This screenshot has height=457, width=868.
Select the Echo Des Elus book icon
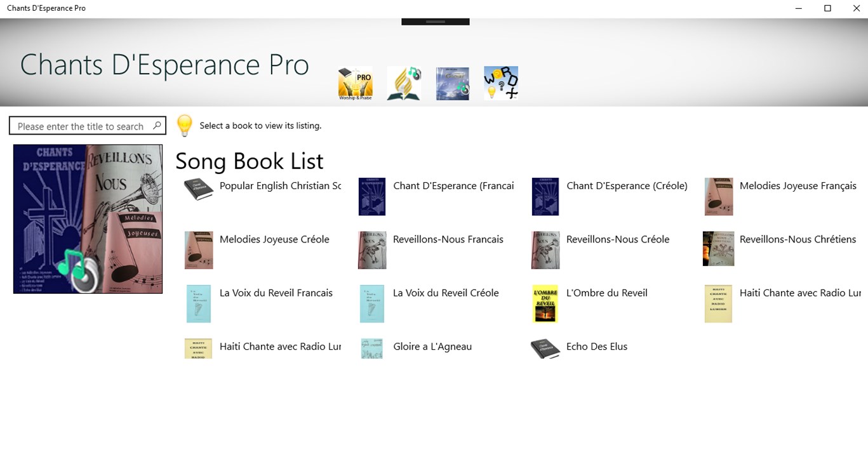[545, 348]
